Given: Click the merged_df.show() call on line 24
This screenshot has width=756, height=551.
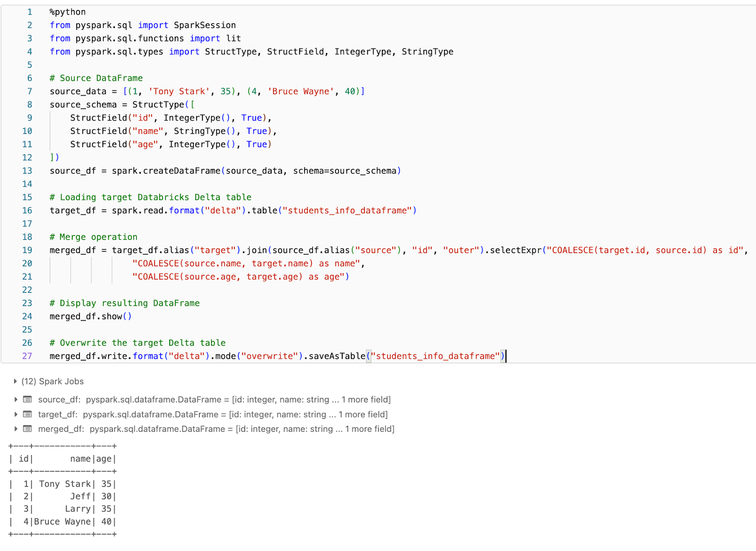Looking at the screenshot, I should (90, 316).
